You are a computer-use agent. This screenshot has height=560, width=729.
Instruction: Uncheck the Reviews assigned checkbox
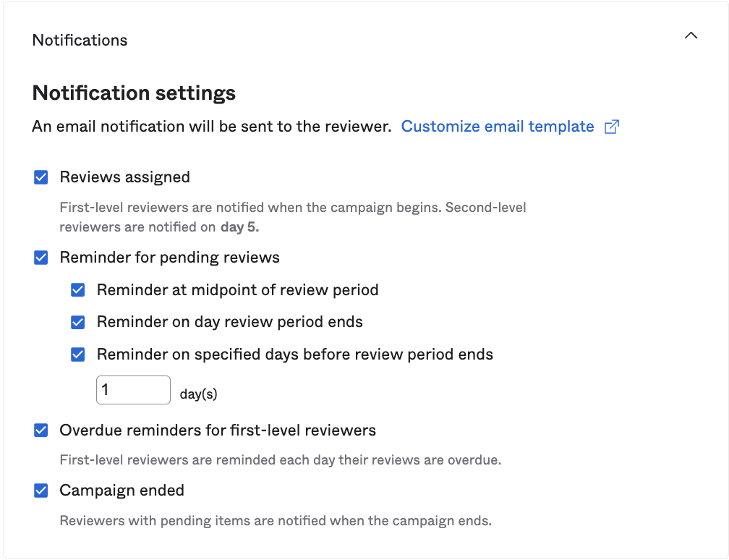click(x=40, y=177)
